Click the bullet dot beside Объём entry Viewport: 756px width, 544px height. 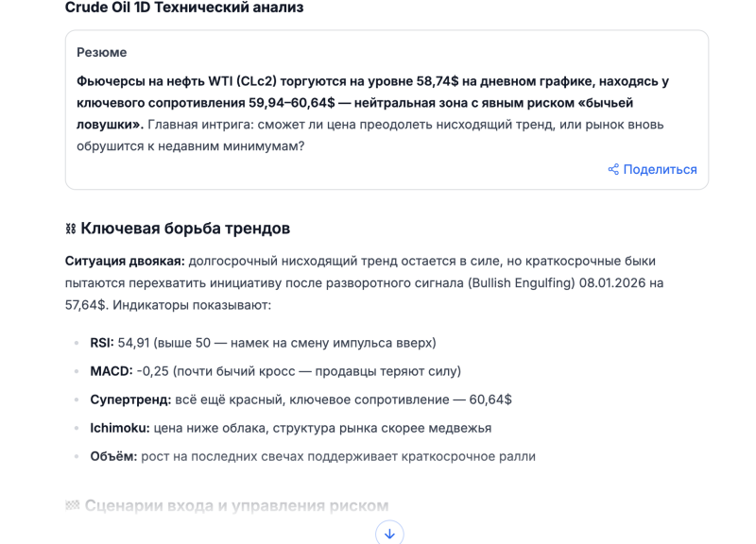pos(77,457)
